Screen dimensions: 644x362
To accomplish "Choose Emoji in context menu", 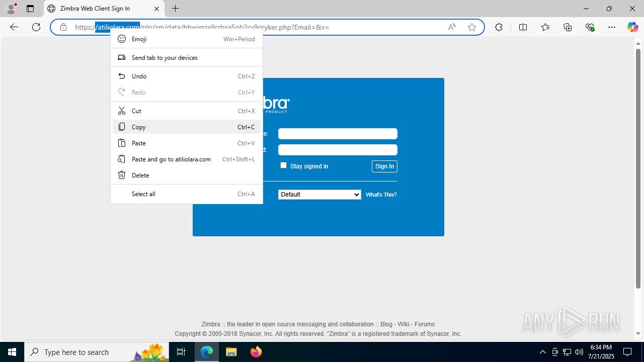I will point(187,39).
